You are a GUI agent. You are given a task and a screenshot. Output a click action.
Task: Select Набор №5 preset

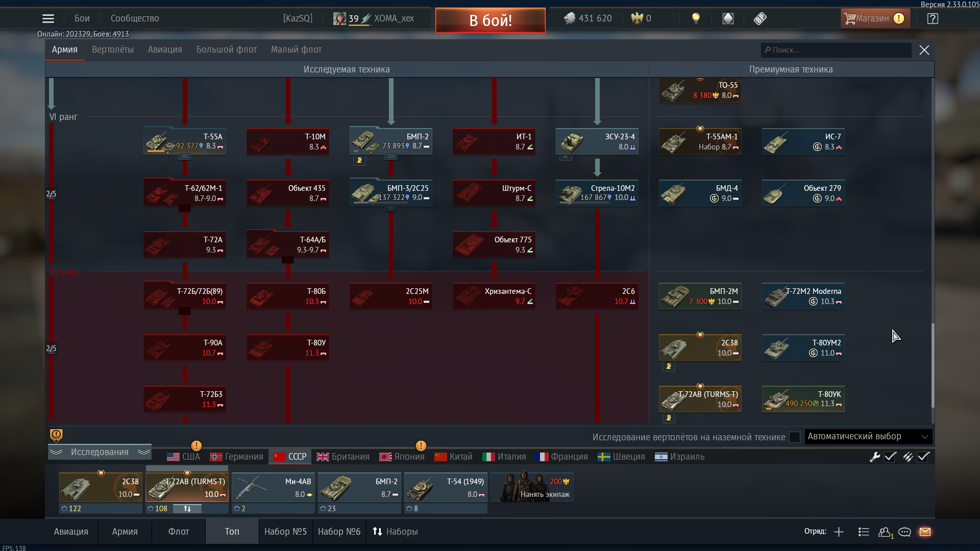[285, 532]
